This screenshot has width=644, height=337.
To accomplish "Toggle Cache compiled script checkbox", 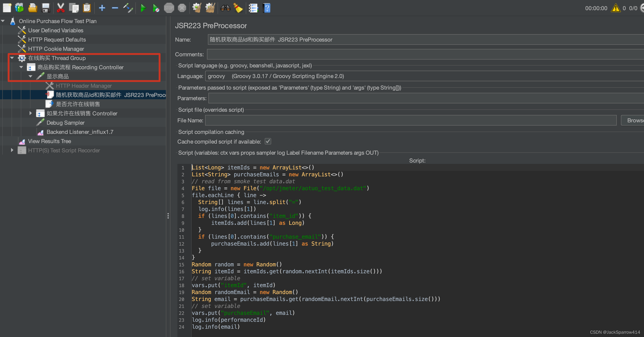I will coord(268,141).
